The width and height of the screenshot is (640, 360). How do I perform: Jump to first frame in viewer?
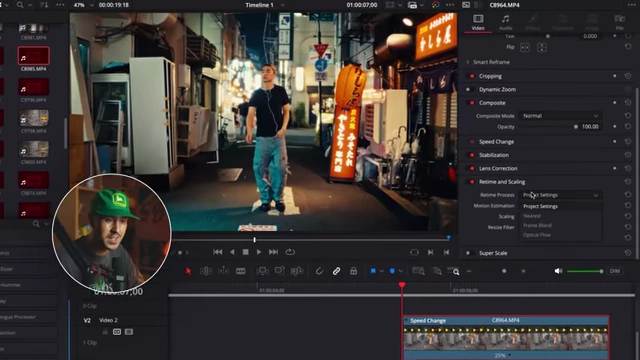click(218, 252)
